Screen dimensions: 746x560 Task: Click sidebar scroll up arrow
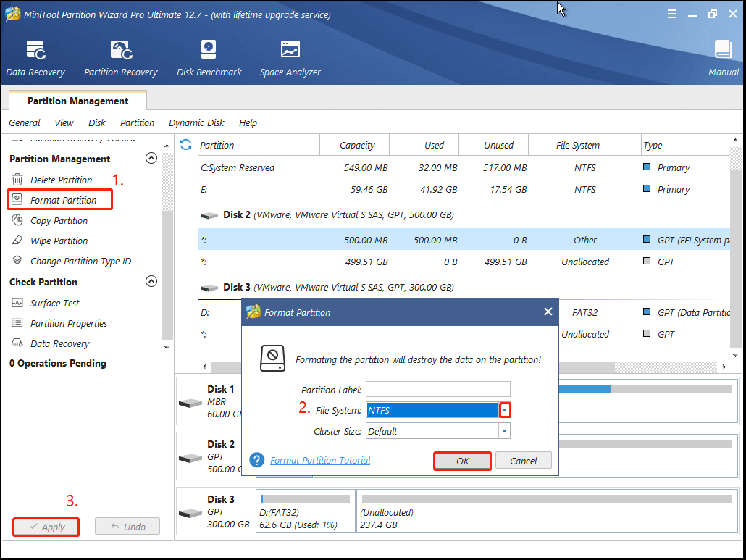(x=167, y=145)
